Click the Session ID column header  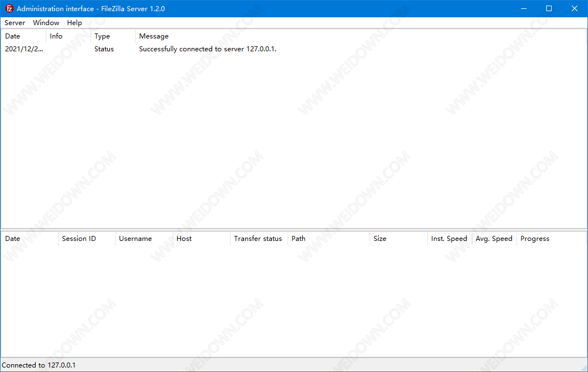click(x=87, y=239)
